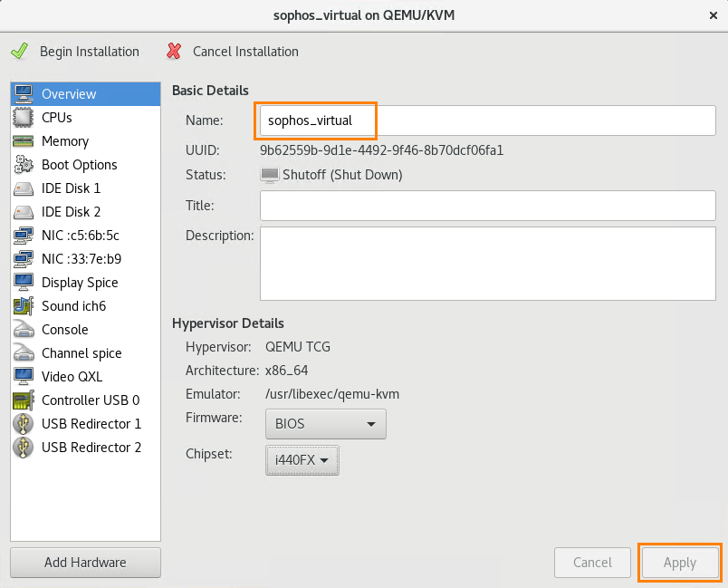Select the Display Spice entry
Viewport: 728px width, 588px height.
click(77, 283)
